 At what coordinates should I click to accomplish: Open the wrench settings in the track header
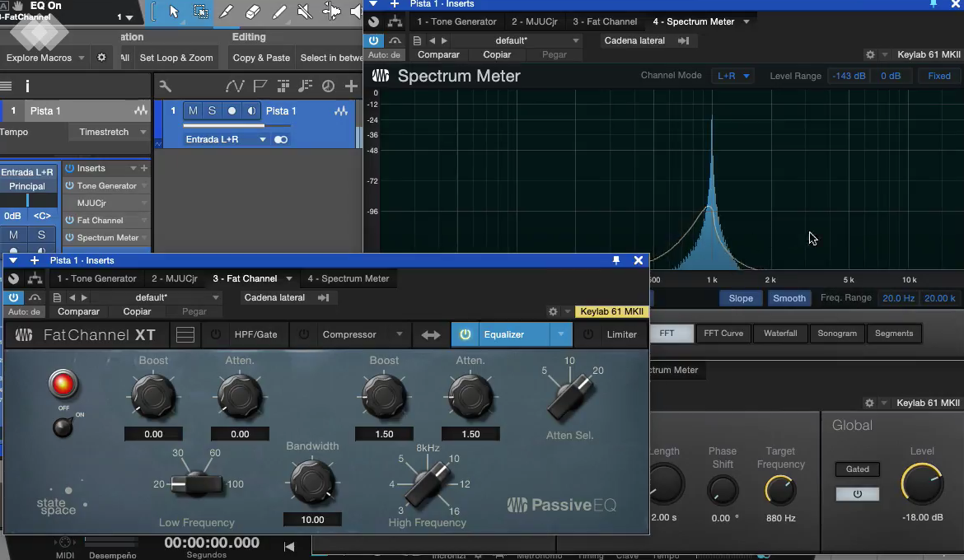165,86
